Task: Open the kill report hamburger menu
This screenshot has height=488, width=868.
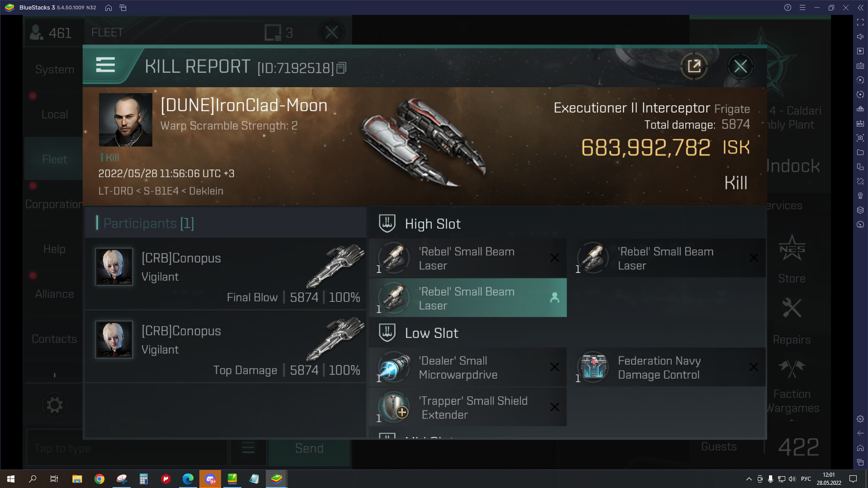Action: pos(105,66)
